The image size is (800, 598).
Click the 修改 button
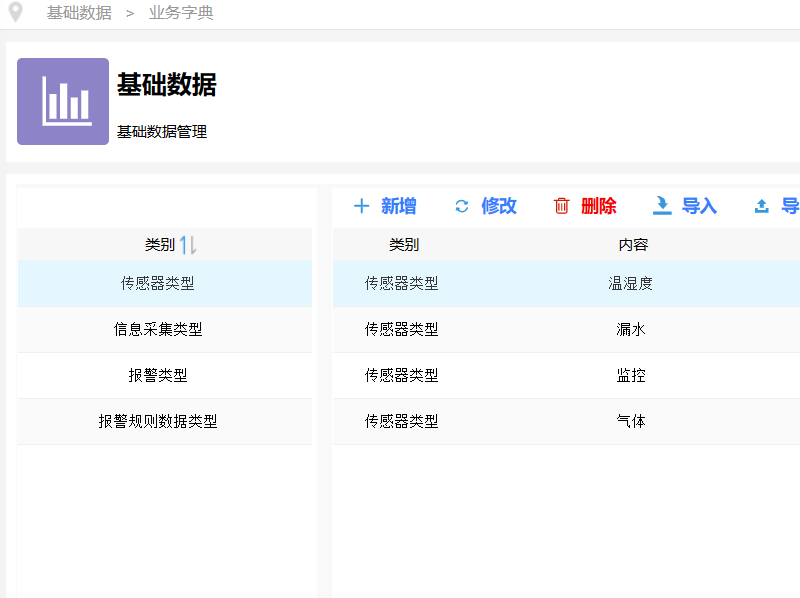coord(497,206)
